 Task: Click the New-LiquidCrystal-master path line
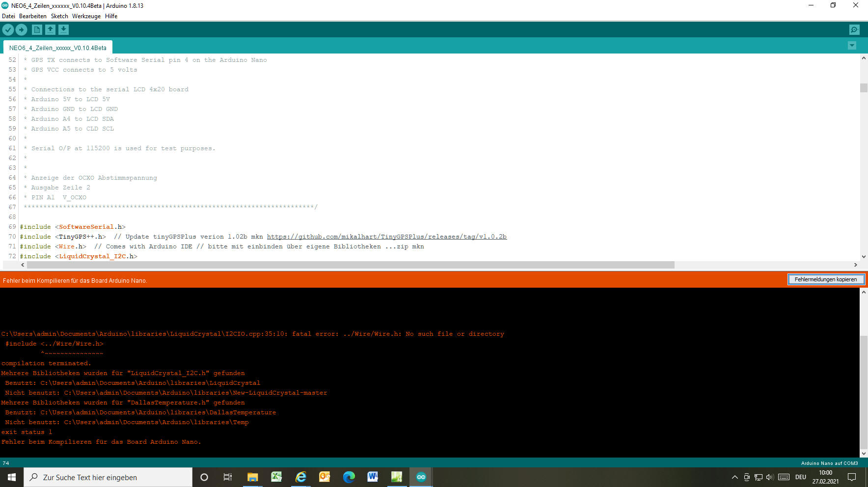point(166,393)
